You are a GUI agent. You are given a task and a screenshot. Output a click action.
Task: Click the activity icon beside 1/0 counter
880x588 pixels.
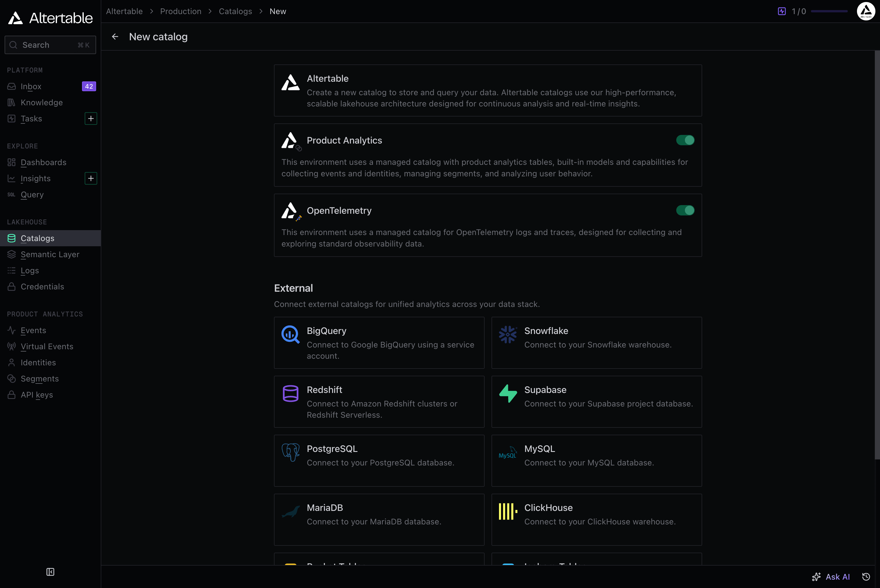[x=782, y=11]
